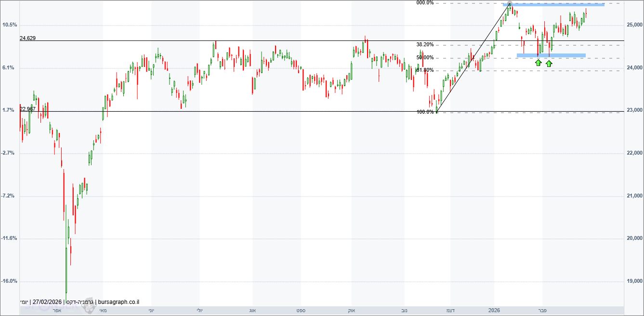Click the -11.6% percent axis label

10,238
